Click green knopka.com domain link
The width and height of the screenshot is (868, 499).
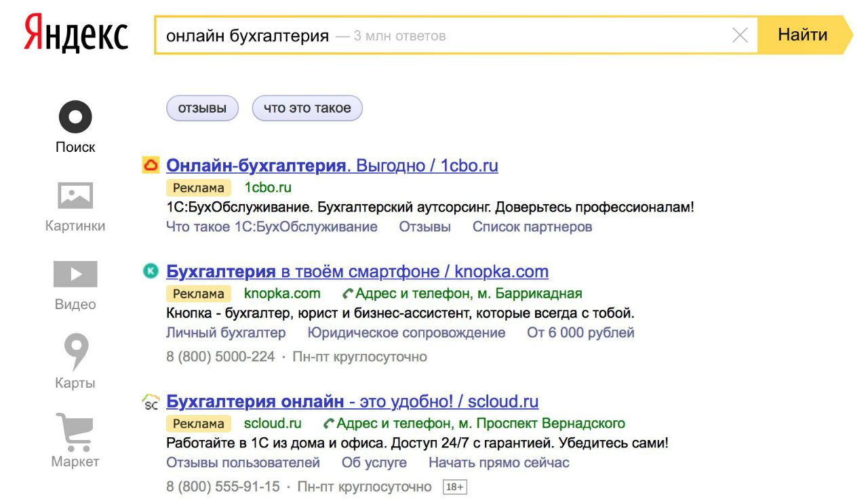click(282, 294)
